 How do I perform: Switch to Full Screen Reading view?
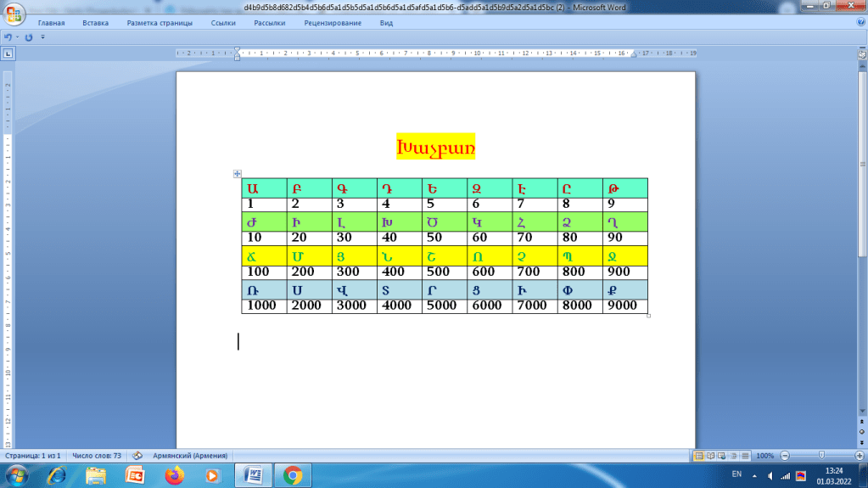pyautogui.click(x=710, y=456)
